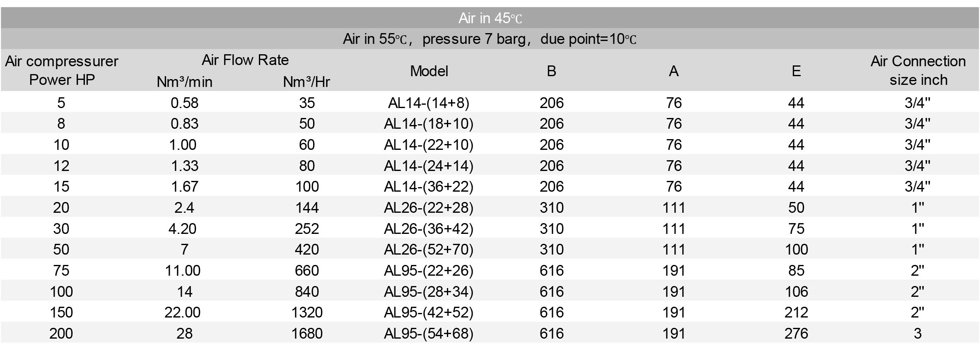The width and height of the screenshot is (980, 344).
Task: Click model cell AL14-(36+22)
Action: [429, 187]
